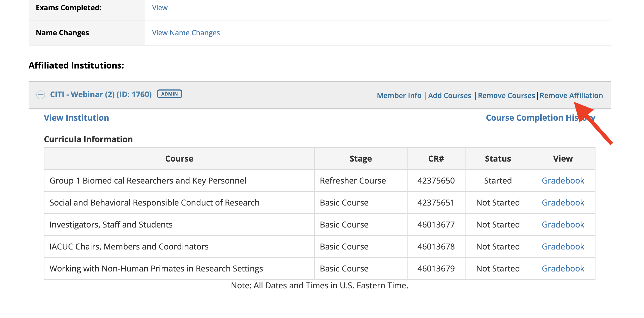Open Member Info link
Viewport: 644px width, 318px height.
point(399,95)
